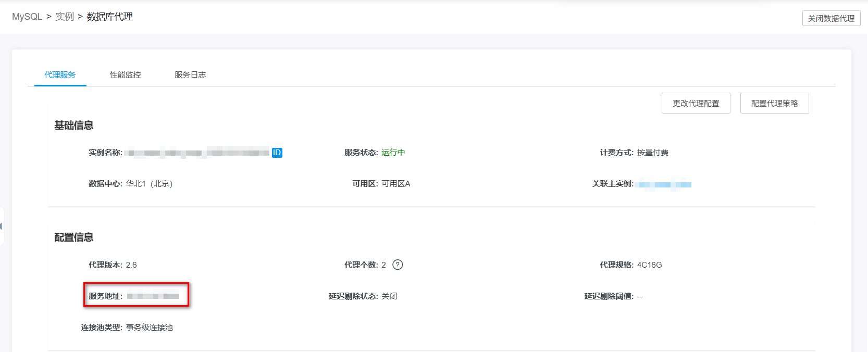Click the 事务级连接池 pool type value

150,328
